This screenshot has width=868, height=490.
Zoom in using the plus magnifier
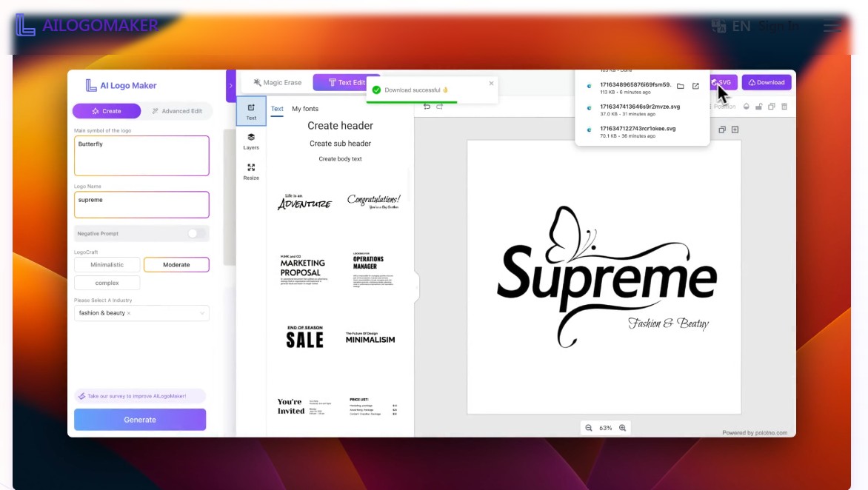pyautogui.click(x=623, y=428)
